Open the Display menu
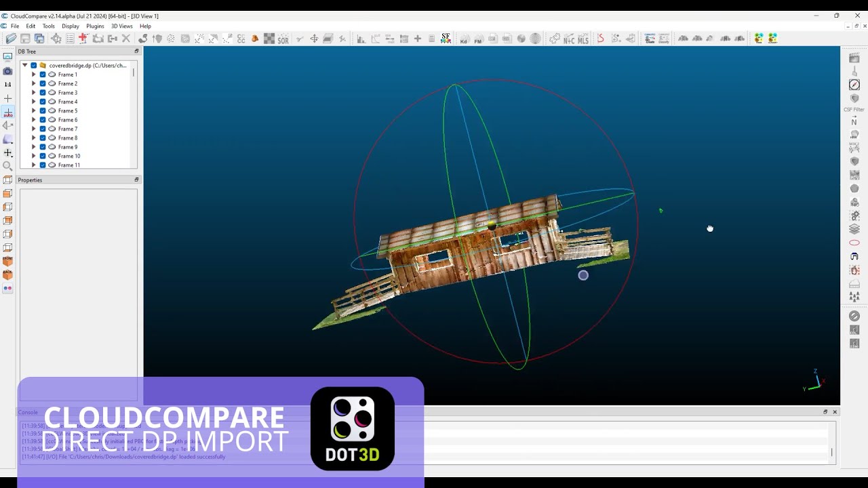The image size is (868, 488). pyautogui.click(x=71, y=26)
